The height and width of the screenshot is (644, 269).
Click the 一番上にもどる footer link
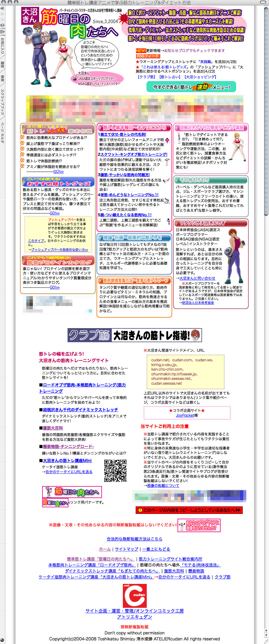(x=156, y=549)
